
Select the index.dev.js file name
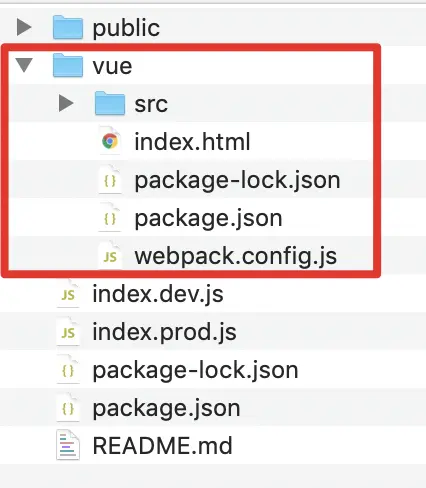tap(158, 295)
